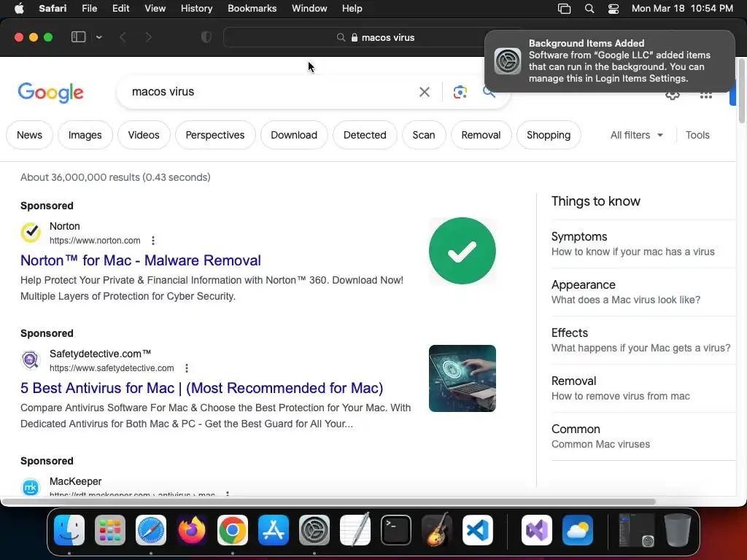Screen dimensions: 747x560
Task: Open the Window menu
Action: [309, 8]
